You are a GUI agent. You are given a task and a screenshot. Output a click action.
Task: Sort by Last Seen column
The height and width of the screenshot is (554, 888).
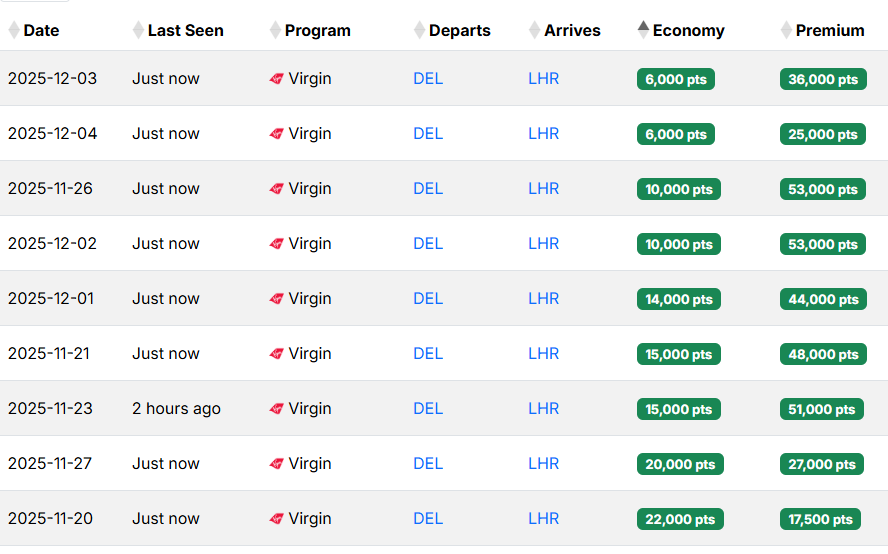pyautogui.click(x=185, y=30)
